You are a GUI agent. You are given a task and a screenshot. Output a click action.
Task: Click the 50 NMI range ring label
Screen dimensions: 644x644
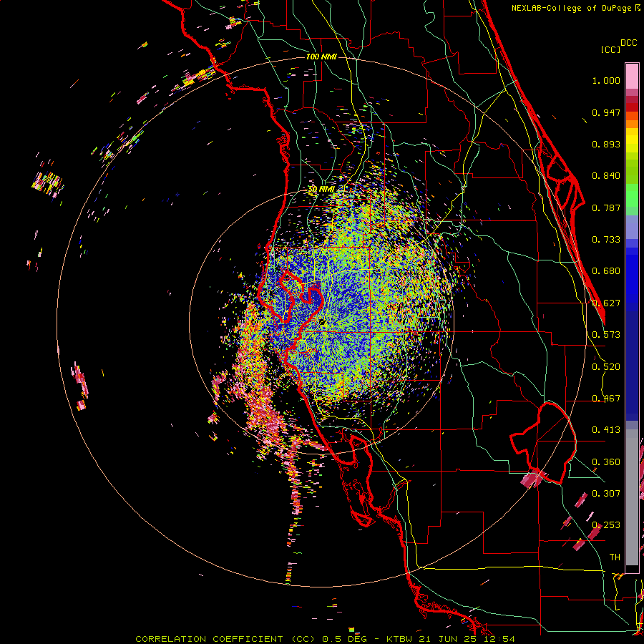[321, 190]
